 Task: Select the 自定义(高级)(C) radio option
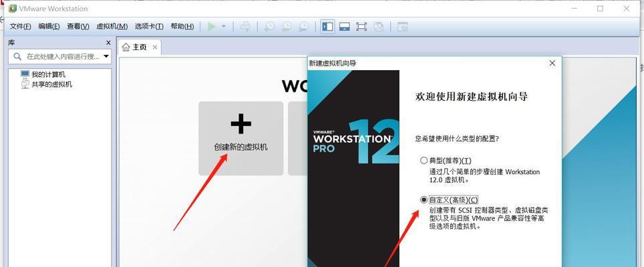pyautogui.click(x=424, y=200)
